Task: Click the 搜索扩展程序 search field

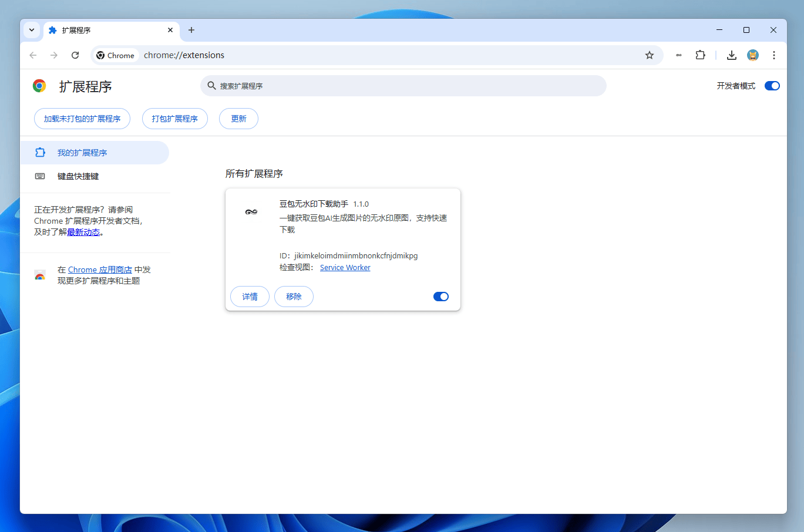Action: tap(404, 85)
